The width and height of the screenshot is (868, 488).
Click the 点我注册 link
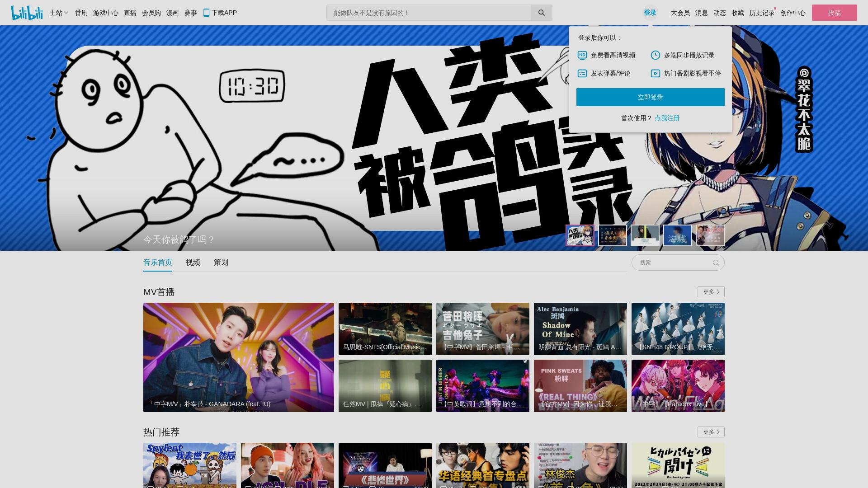click(667, 118)
